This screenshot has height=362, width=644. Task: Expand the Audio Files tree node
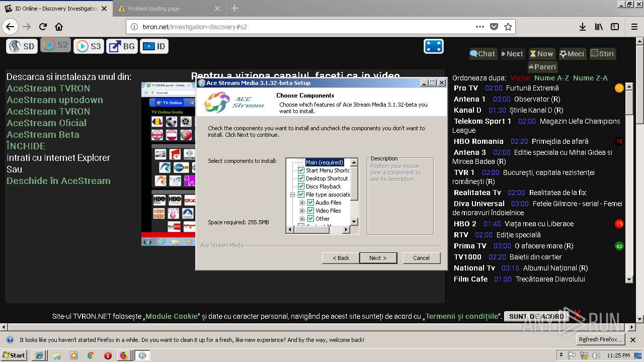point(302,203)
